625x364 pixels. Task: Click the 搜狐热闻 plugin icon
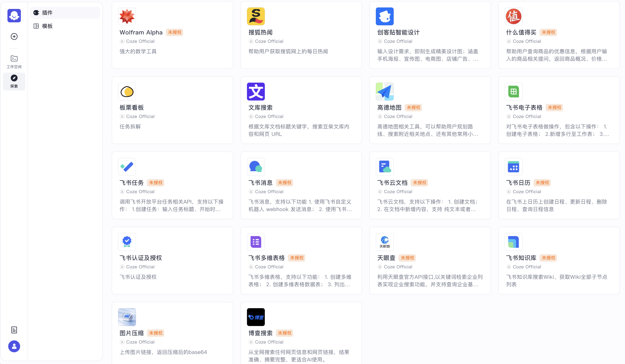256,16
